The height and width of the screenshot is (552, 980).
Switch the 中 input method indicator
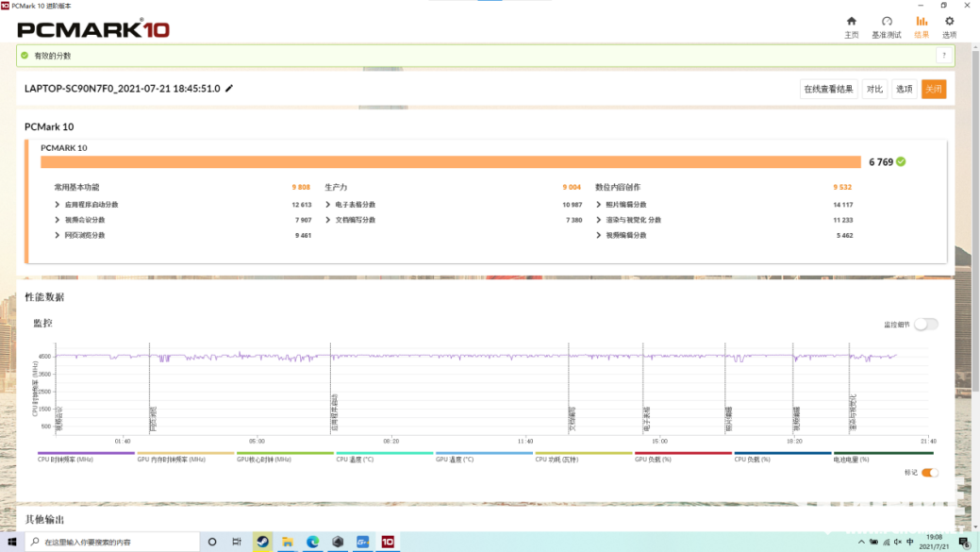910,542
